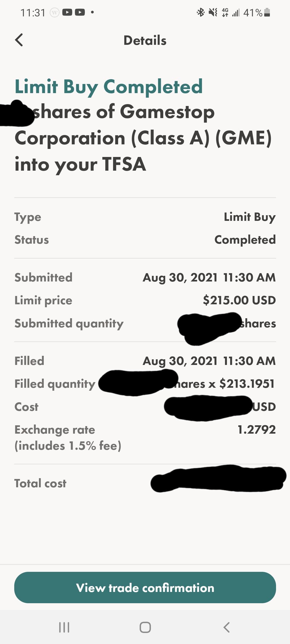
Task: Tap the Android home button icon
Action: [x=145, y=627]
